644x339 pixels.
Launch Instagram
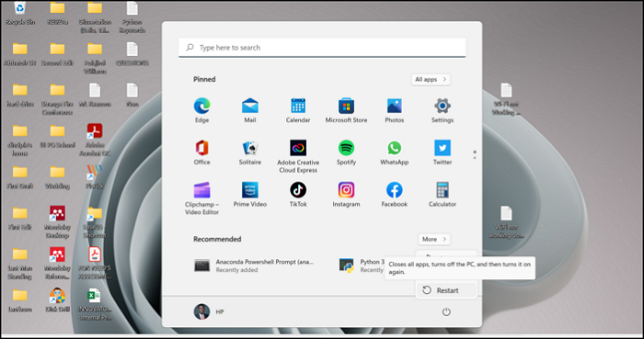(346, 194)
